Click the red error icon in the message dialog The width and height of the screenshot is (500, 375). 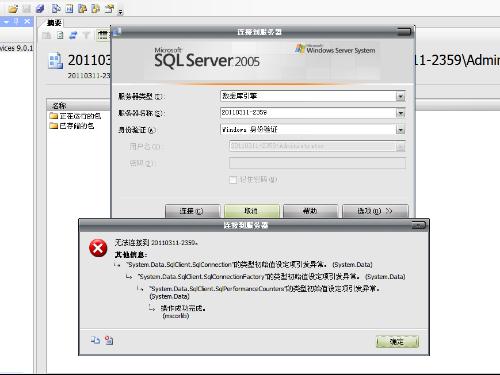pyautogui.click(x=98, y=248)
